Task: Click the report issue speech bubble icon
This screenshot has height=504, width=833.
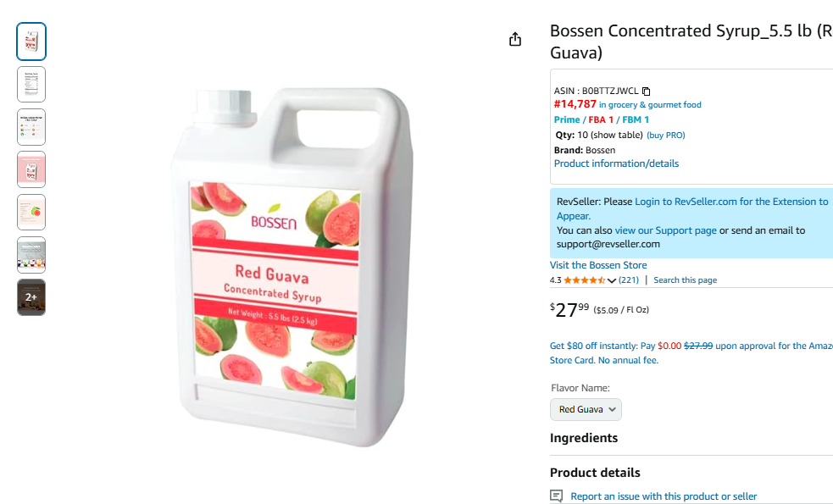Action: coord(556,496)
